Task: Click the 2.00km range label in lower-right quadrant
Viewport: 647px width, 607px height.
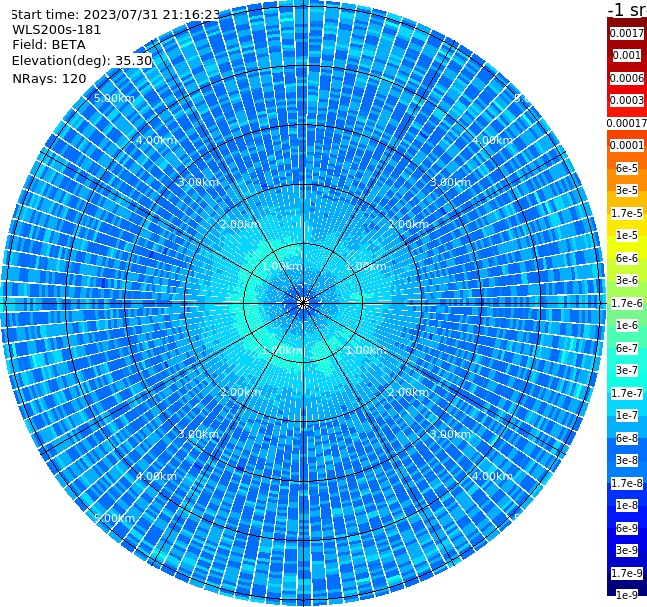Action: coord(408,392)
